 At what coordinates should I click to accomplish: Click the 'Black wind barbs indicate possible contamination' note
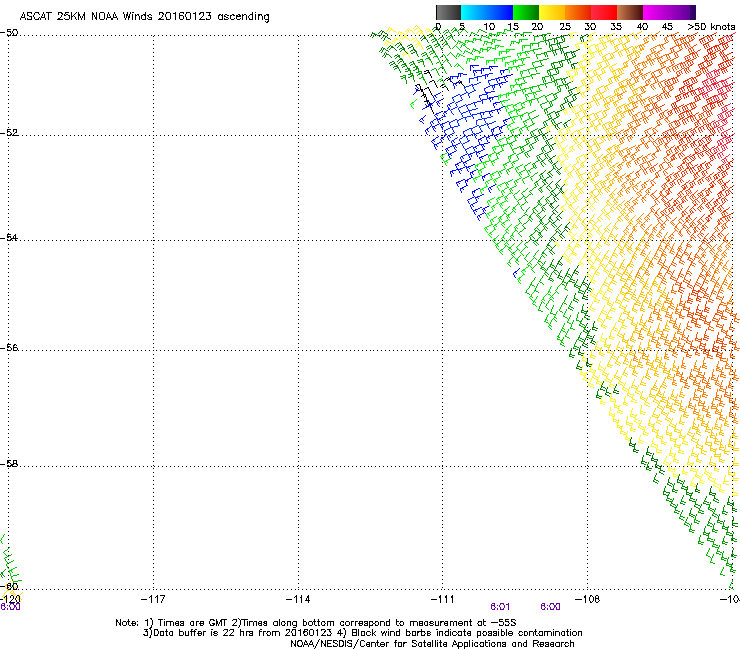tap(460, 633)
